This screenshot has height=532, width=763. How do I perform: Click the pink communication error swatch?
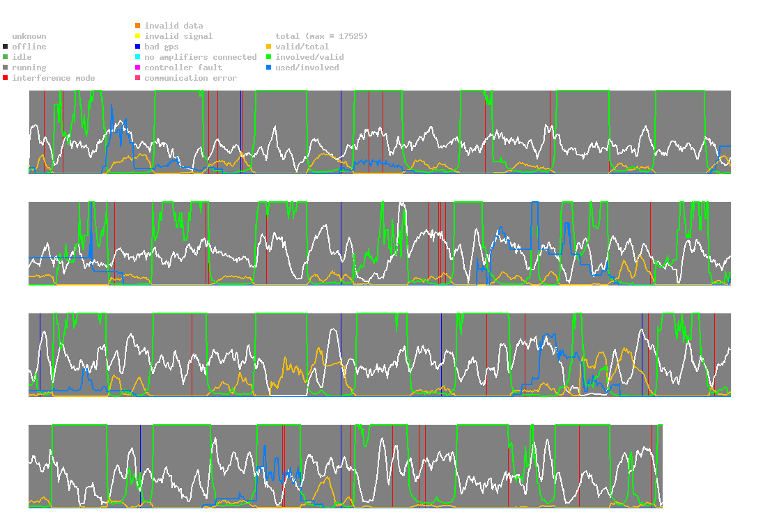pyautogui.click(x=138, y=78)
